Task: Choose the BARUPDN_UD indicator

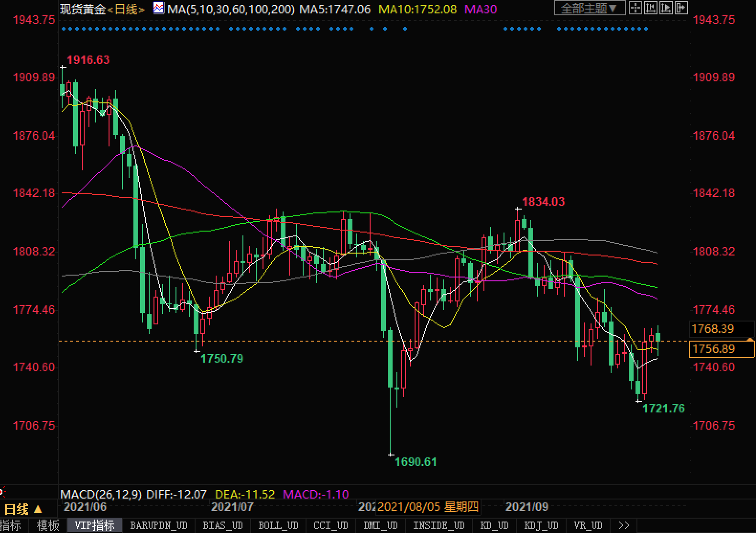Action: point(158,525)
